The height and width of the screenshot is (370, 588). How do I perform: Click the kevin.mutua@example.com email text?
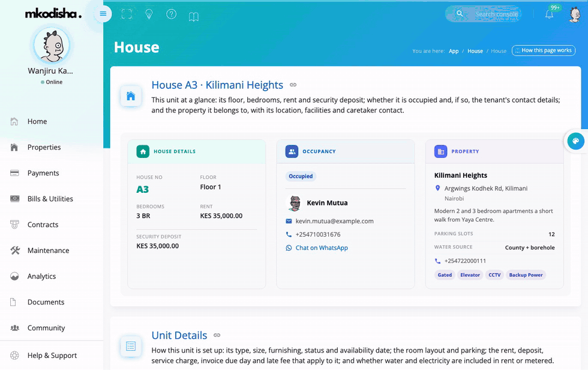coord(335,221)
